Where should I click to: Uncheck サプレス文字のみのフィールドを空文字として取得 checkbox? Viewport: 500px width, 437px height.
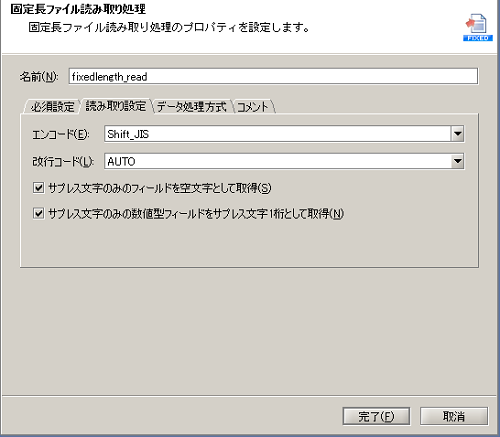38,188
